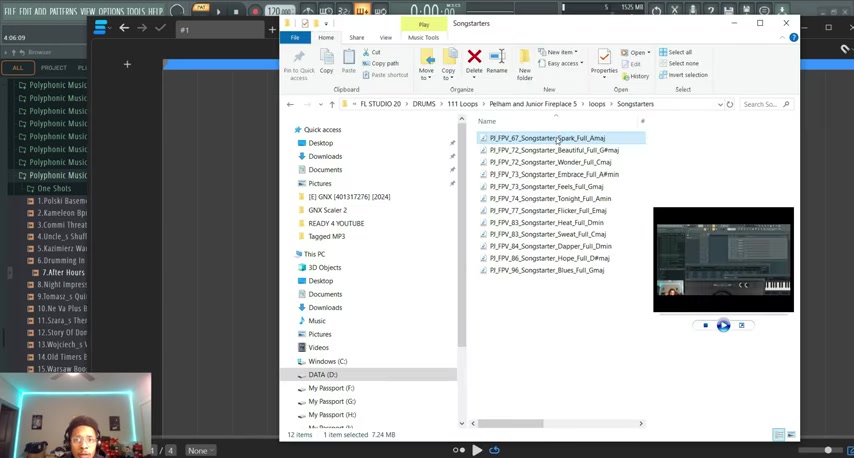Click the Copy icon in Clipboard group
This screenshot has height=458, width=854.
(327, 57)
